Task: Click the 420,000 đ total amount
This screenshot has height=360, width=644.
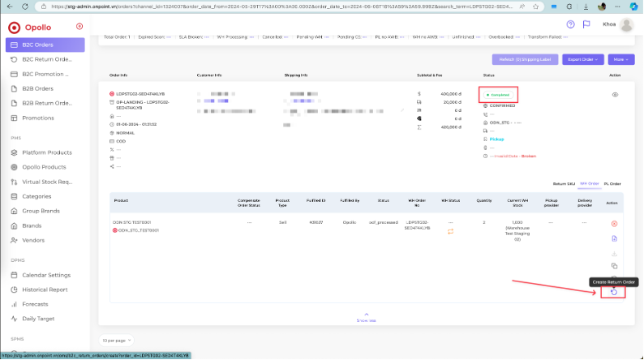Action: point(451,127)
